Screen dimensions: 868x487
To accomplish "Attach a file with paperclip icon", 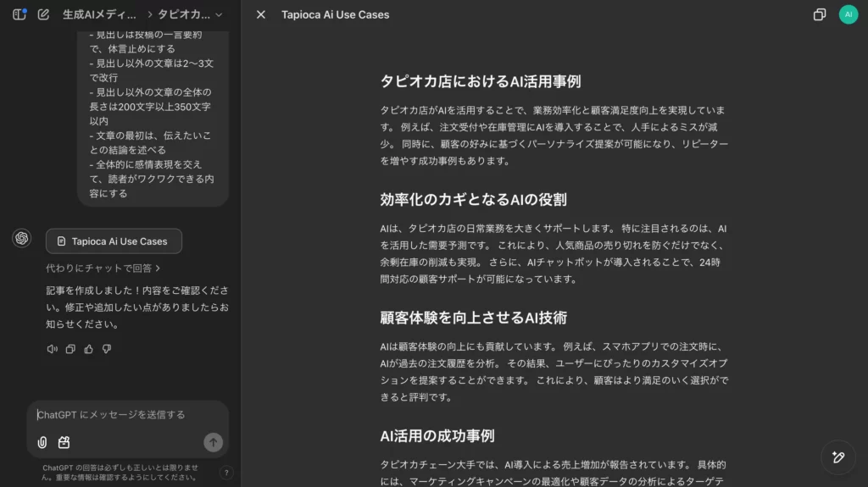I will [42, 442].
